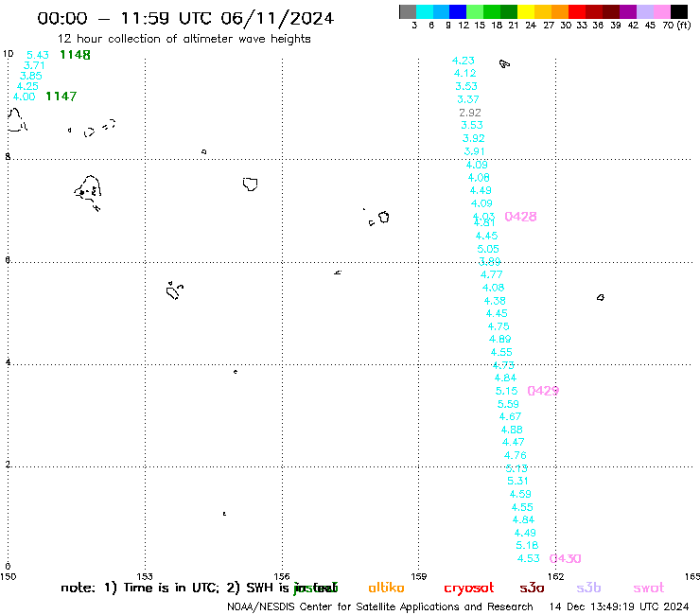Image resolution: width=700 pixels, height=615 pixels.
Task: Click the orange 'altika' satellite label
Action: [x=386, y=588]
